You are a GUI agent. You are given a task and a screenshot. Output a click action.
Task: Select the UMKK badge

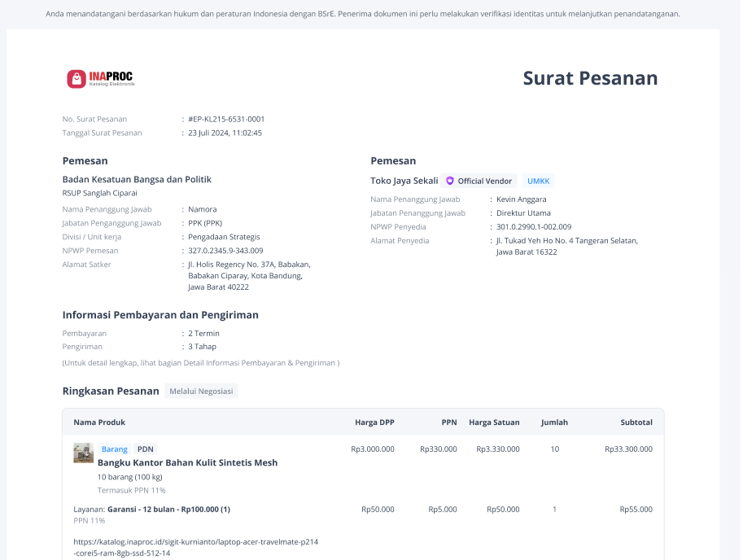tap(538, 181)
